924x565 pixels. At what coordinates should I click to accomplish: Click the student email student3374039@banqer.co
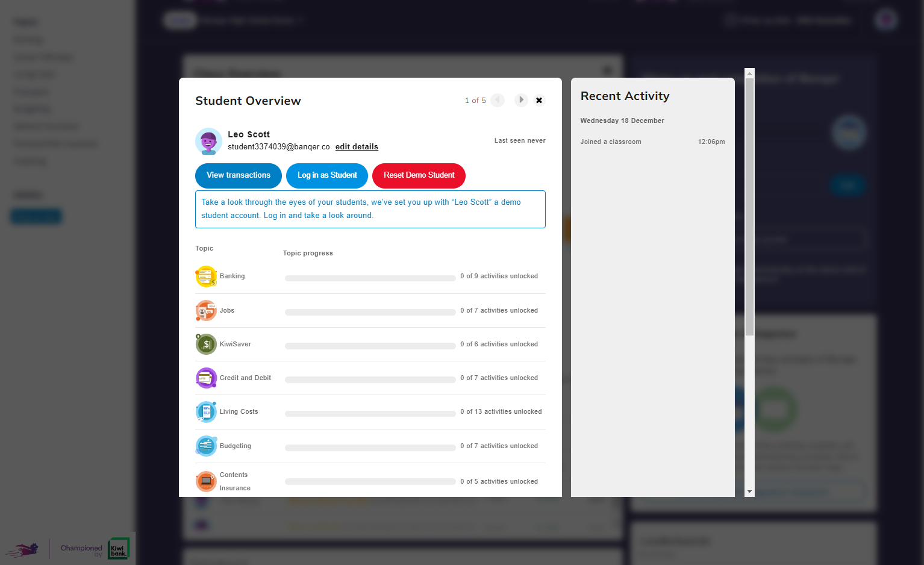(279, 147)
